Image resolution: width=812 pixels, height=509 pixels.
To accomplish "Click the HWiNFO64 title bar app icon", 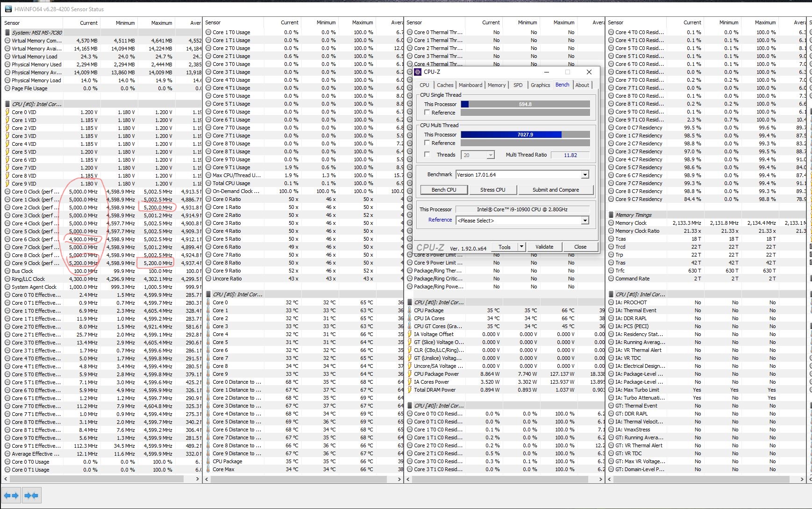I will (x=8, y=9).
